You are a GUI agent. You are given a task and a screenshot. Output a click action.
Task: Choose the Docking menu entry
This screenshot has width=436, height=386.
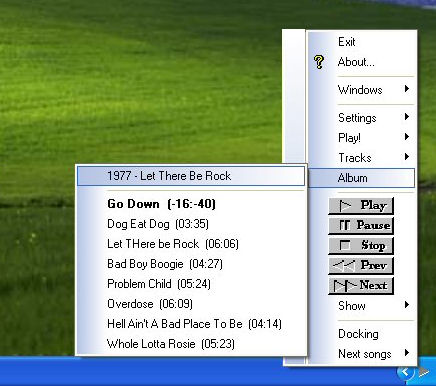coord(362,334)
